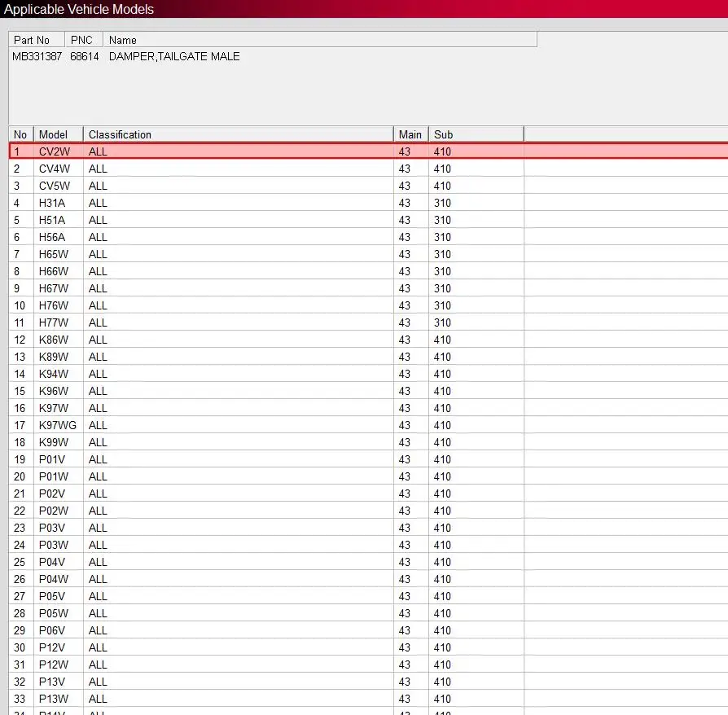Viewport: 728px width, 715px height.
Task: Select the P04W model row
Action: pos(369,579)
